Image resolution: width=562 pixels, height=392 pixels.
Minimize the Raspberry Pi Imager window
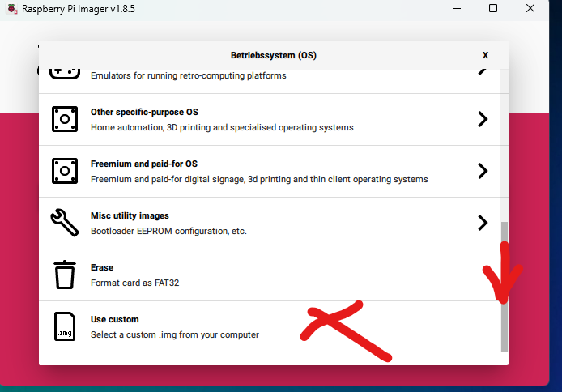click(x=457, y=8)
